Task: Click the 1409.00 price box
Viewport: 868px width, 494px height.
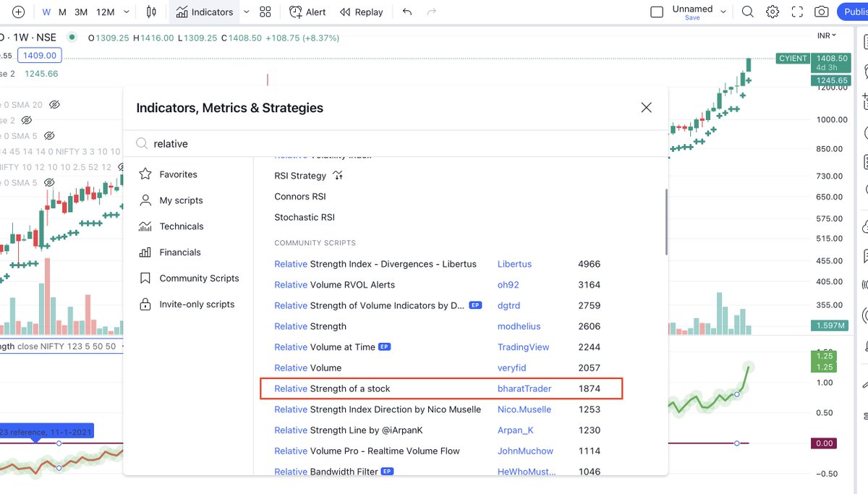Action: click(40, 55)
